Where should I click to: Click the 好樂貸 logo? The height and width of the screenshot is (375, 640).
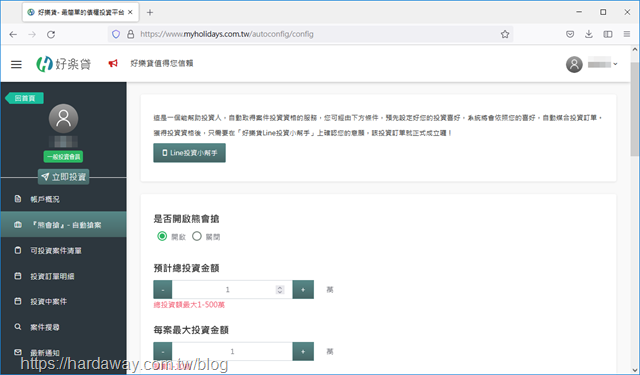point(64,64)
